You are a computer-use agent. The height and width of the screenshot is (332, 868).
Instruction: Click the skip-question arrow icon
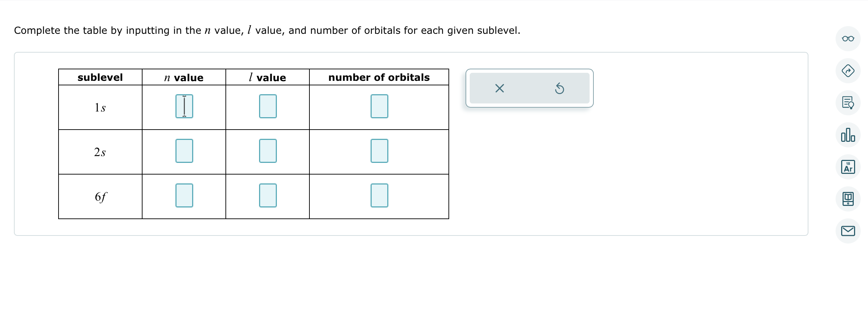coord(848,71)
